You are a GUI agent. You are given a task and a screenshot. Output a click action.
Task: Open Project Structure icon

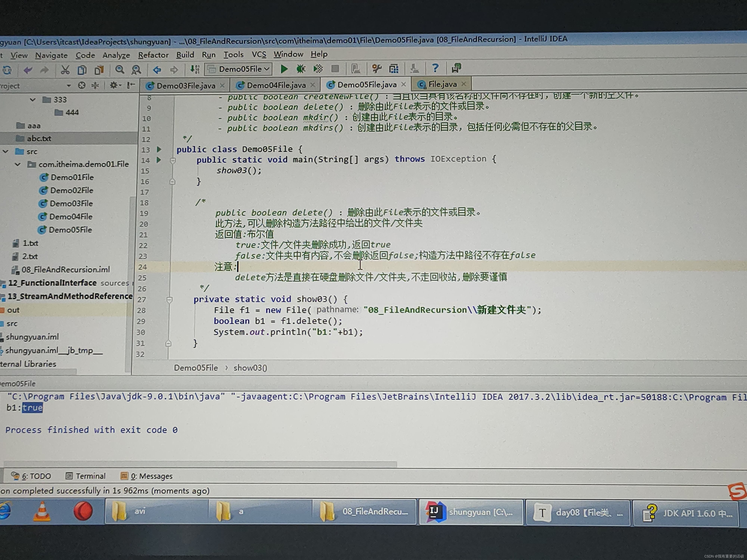click(394, 69)
